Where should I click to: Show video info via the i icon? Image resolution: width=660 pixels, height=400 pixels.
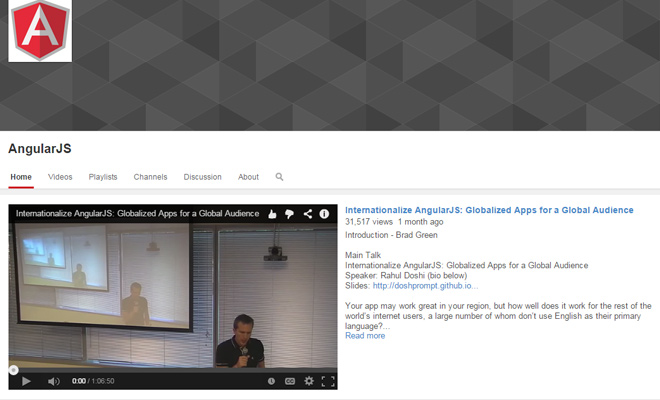click(324, 214)
